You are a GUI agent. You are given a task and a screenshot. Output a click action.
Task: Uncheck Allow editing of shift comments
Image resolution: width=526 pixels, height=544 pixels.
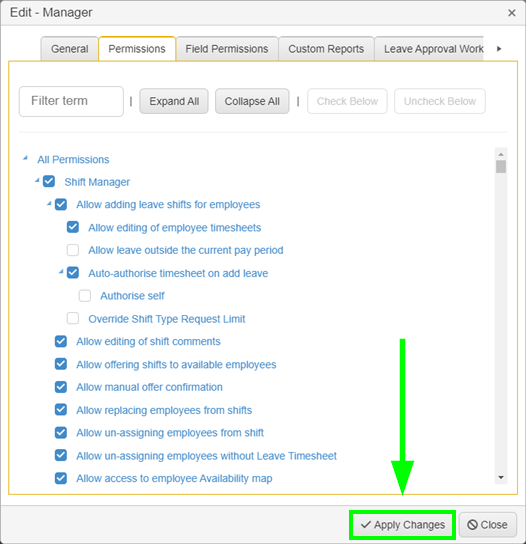[x=61, y=341]
